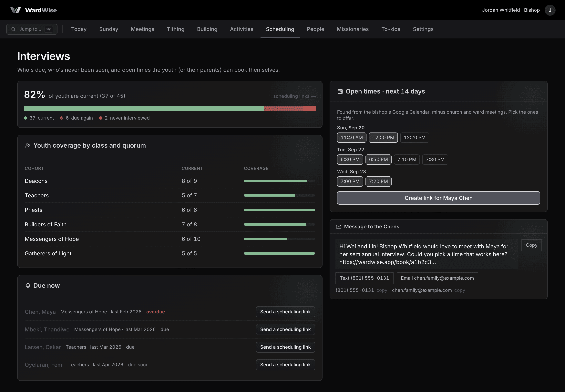Select the 7:10 PM time slot
565x392 pixels.
[x=407, y=159]
